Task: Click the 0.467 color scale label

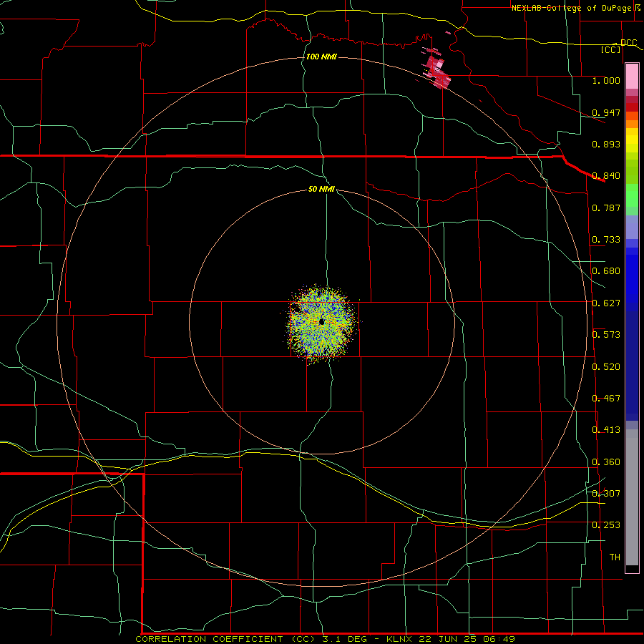Action: point(606,399)
